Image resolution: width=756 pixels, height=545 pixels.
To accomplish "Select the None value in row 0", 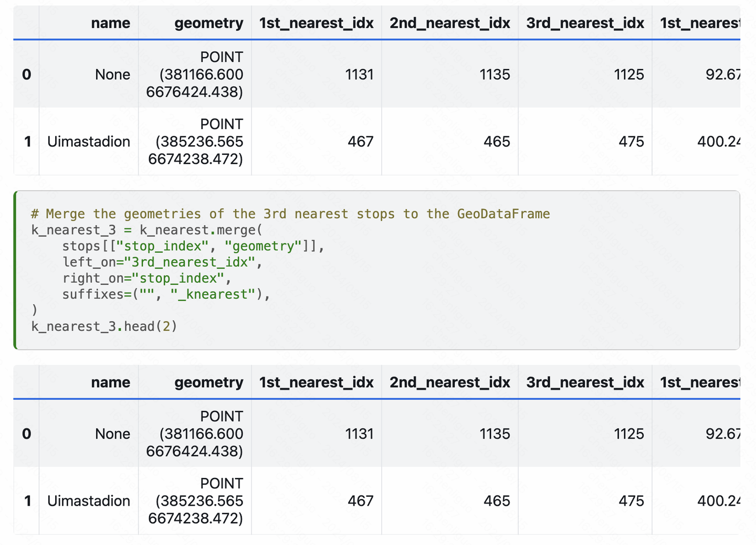I will (x=112, y=74).
